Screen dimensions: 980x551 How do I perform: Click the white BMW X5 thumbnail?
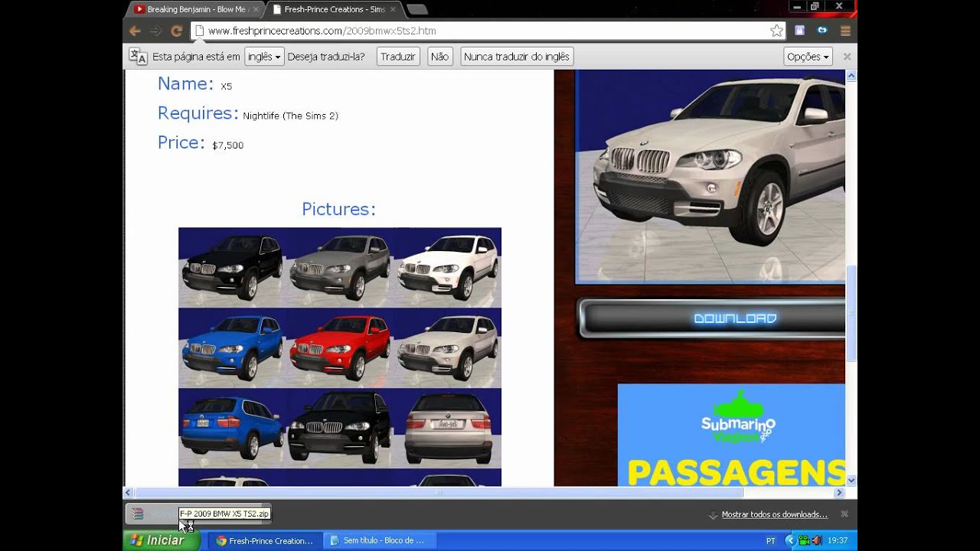click(x=448, y=267)
